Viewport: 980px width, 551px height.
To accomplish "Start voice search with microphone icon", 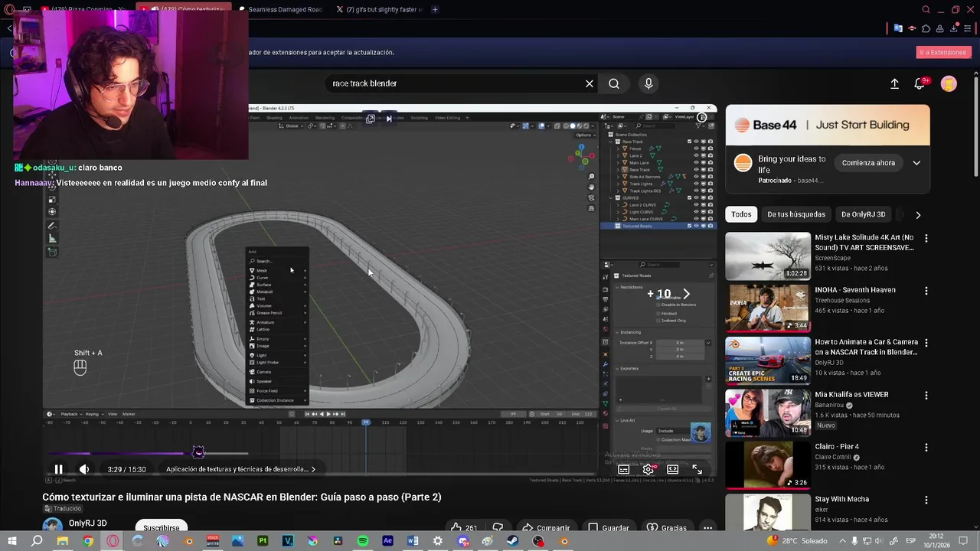I will coord(648,83).
